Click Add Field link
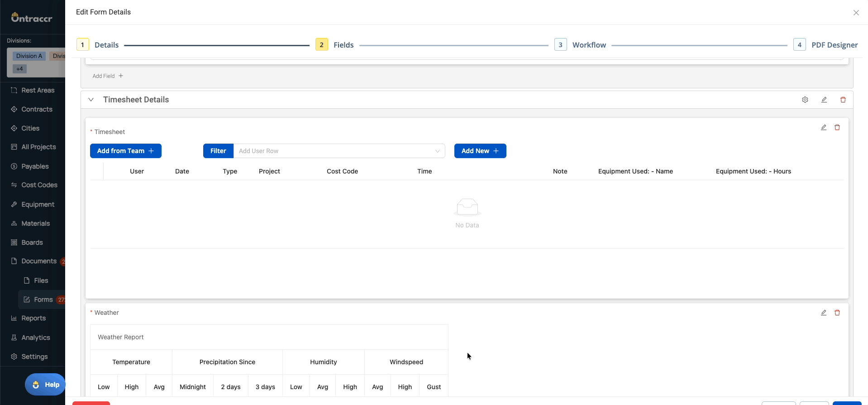This screenshot has height=405, width=868. click(108, 76)
